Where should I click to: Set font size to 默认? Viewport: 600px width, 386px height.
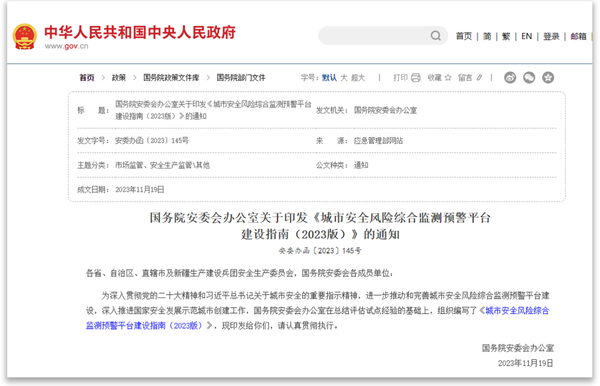click(329, 78)
